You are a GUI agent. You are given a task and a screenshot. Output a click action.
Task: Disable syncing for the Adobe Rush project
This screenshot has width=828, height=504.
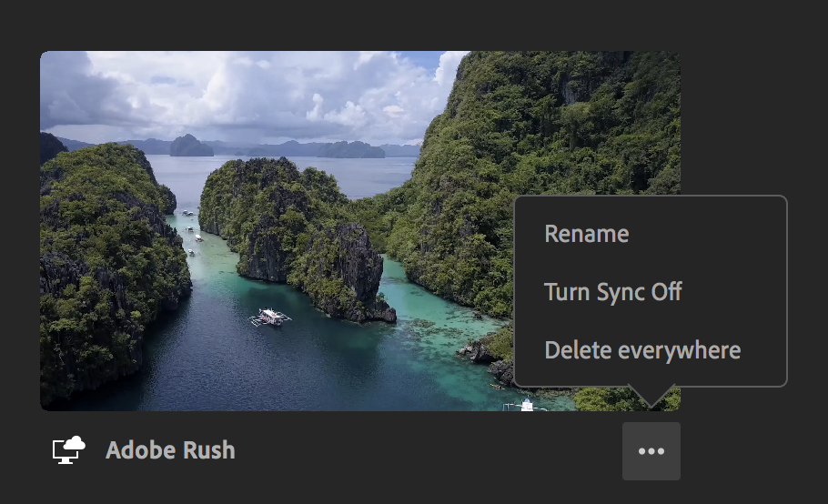[612, 292]
